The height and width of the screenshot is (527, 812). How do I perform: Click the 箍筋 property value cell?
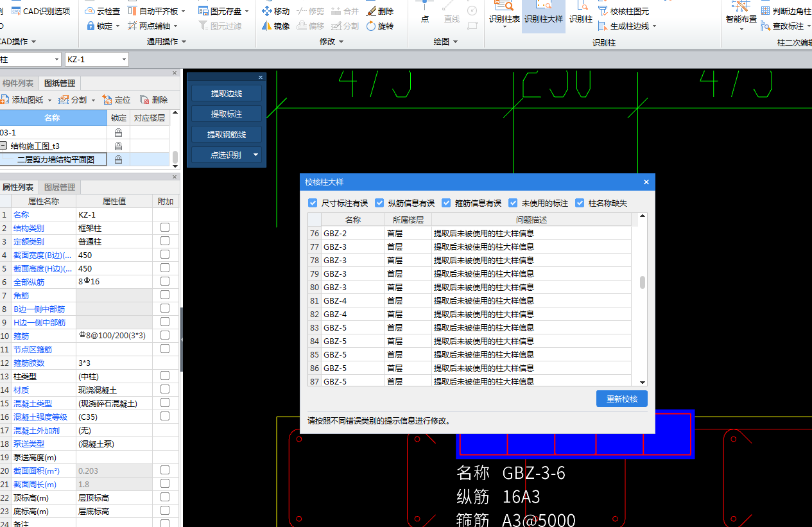[x=114, y=336]
